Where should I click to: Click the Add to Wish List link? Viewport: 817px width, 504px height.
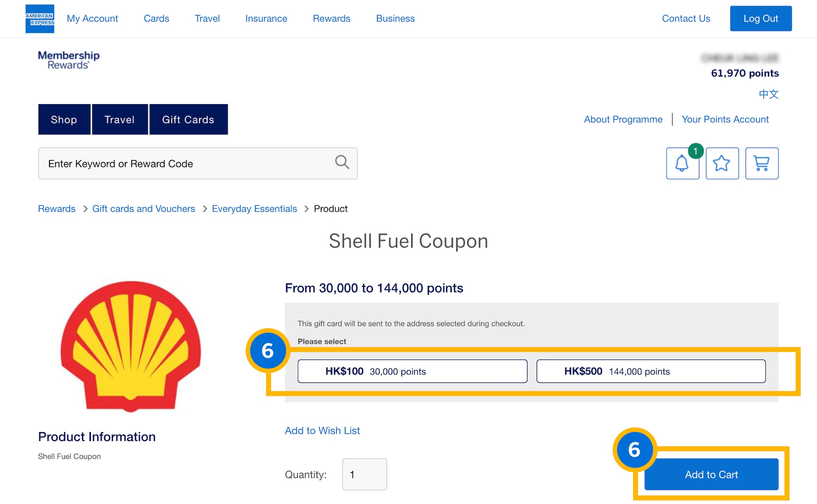click(322, 431)
